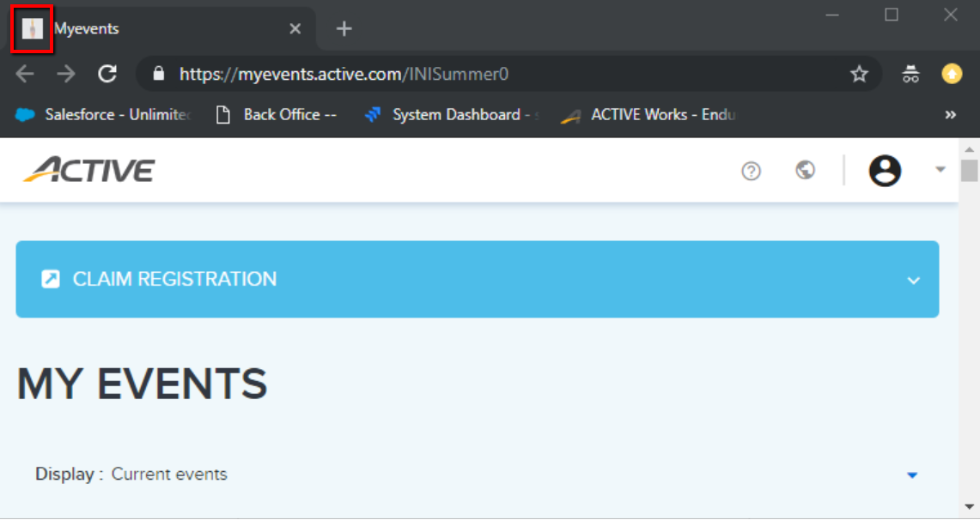
Task: Go forward to next page
Action: click(65, 74)
